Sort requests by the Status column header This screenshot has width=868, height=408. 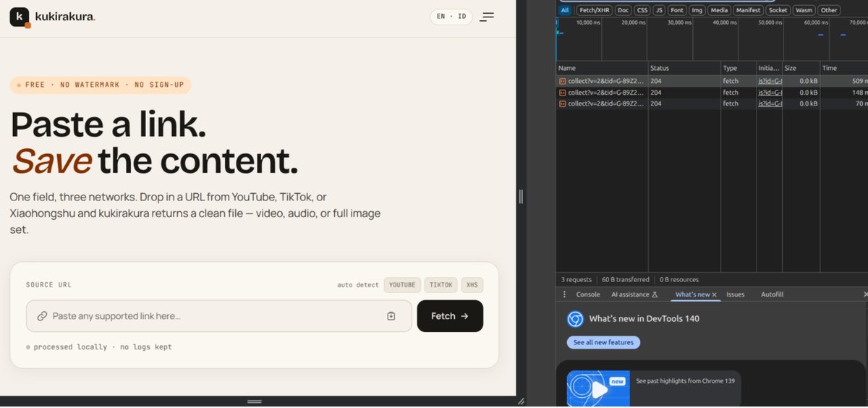684,68
